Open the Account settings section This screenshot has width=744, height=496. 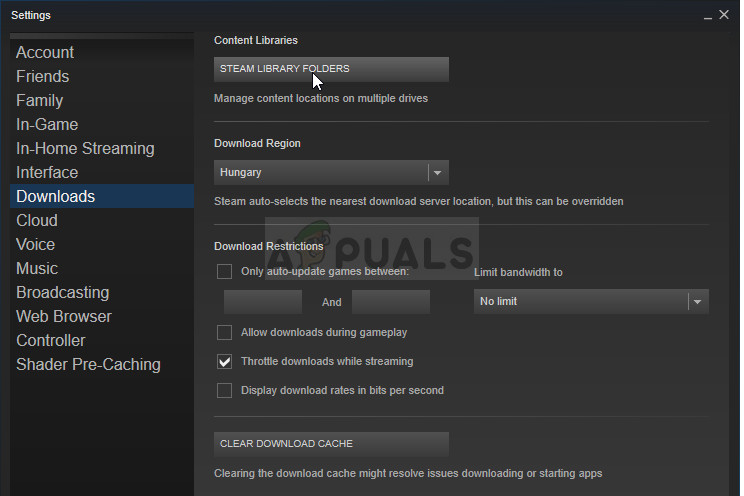(45, 52)
